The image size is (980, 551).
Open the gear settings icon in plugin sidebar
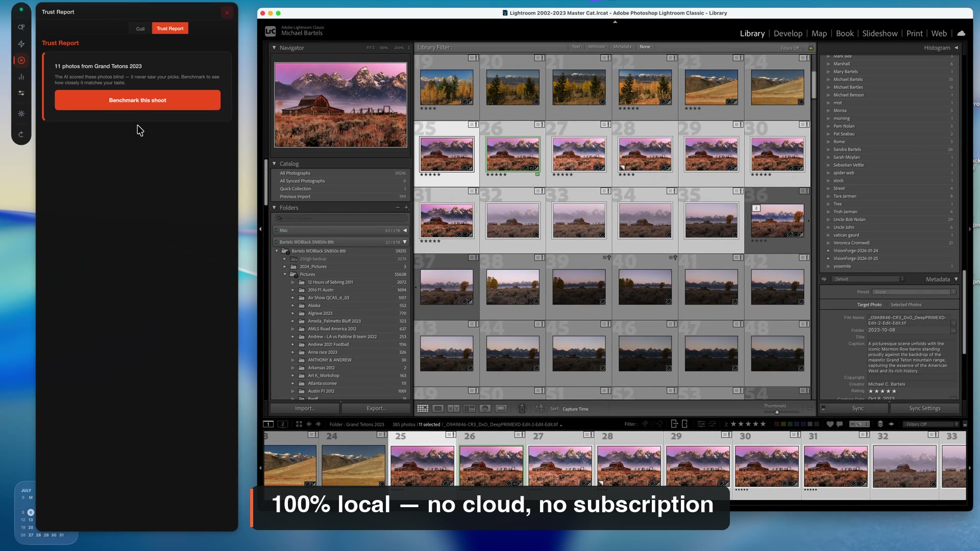pos(21,114)
